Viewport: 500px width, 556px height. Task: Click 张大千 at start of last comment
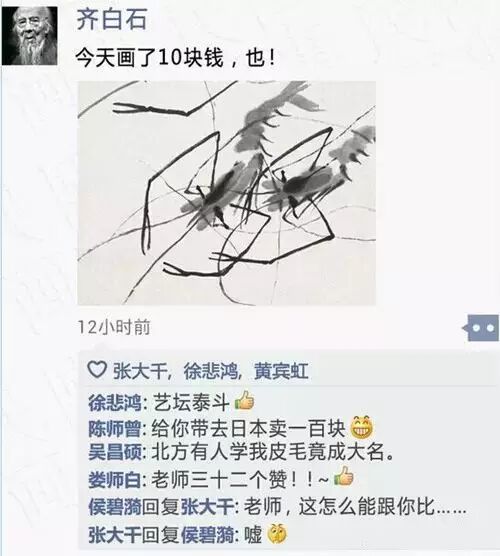[115, 535]
